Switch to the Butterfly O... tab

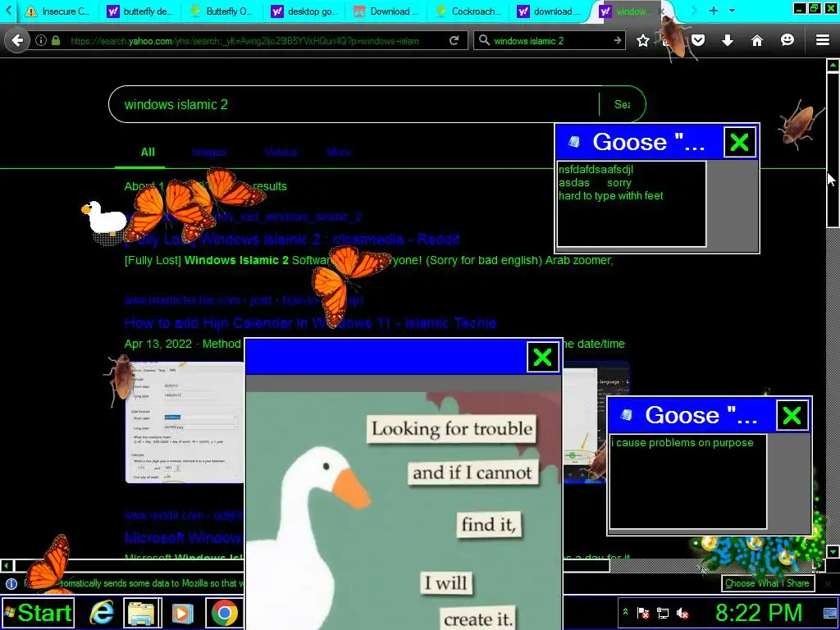coord(221,11)
